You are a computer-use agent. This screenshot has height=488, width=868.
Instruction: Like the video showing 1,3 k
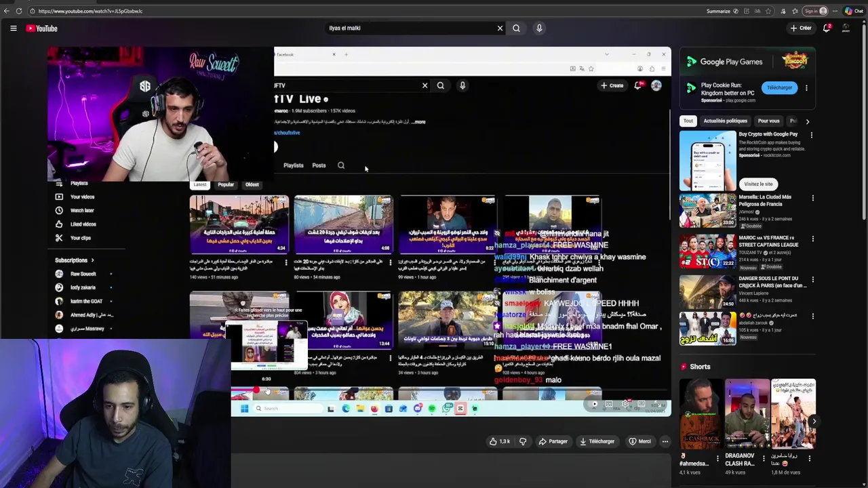coord(500,441)
